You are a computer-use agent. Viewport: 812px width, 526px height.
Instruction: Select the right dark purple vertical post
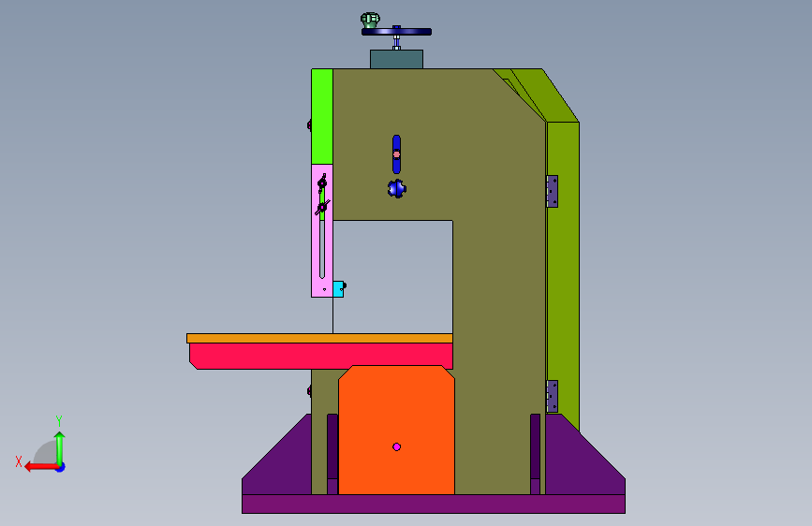(536, 454)
